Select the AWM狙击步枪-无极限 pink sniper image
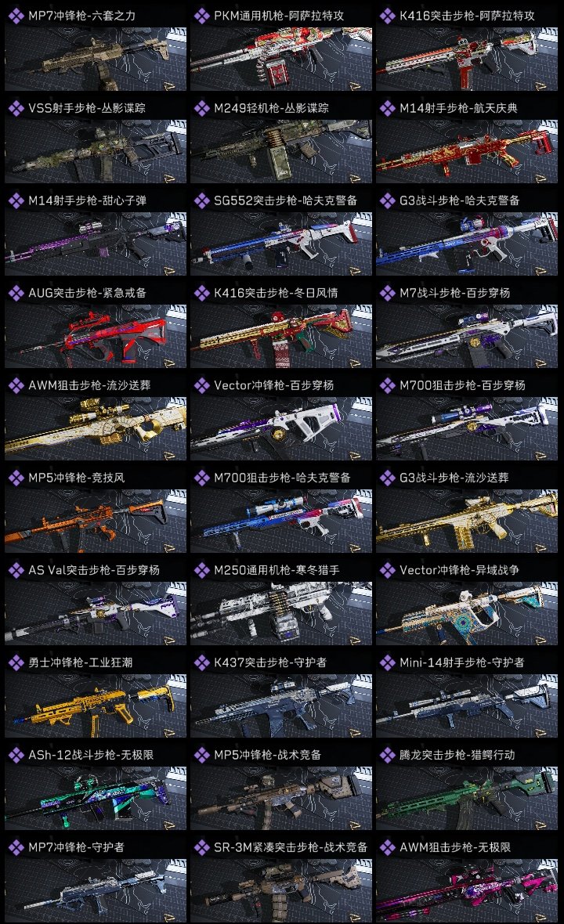Screen dimensions: 564x924 click(x=467, y=890)
